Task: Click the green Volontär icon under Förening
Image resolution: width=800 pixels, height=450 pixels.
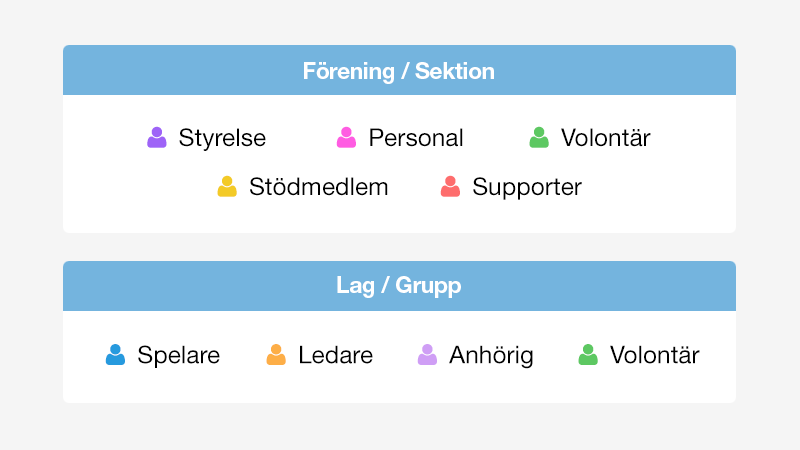Action: [539, 138]
